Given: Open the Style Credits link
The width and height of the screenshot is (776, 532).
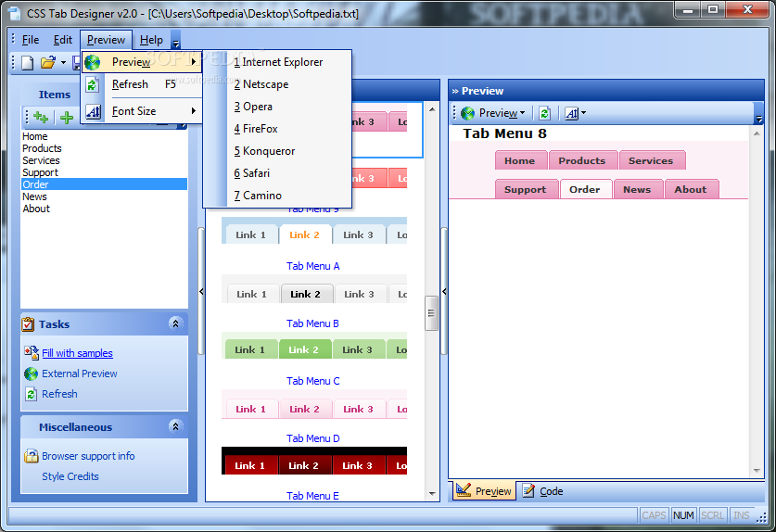Looking at the screenshot, I should coord(70,476).
